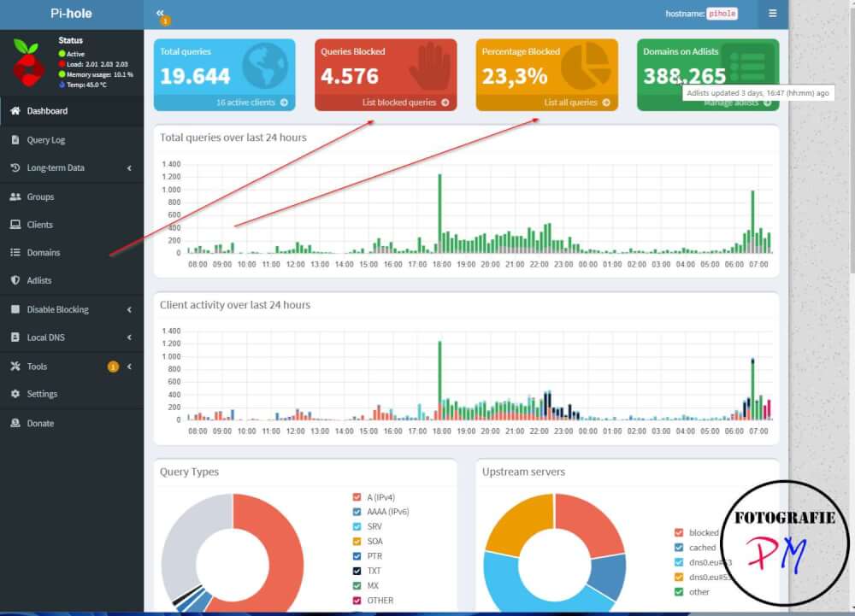Open Dashboard menu item
This screenshot has width=855, height=616.
point(72,111)
